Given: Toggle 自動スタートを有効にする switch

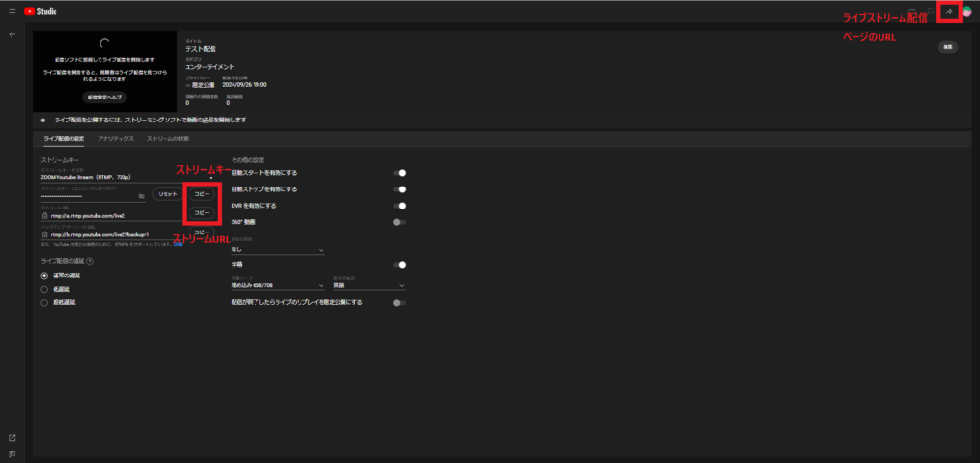Looking at the screenshot, I should [x=400, y=173].
